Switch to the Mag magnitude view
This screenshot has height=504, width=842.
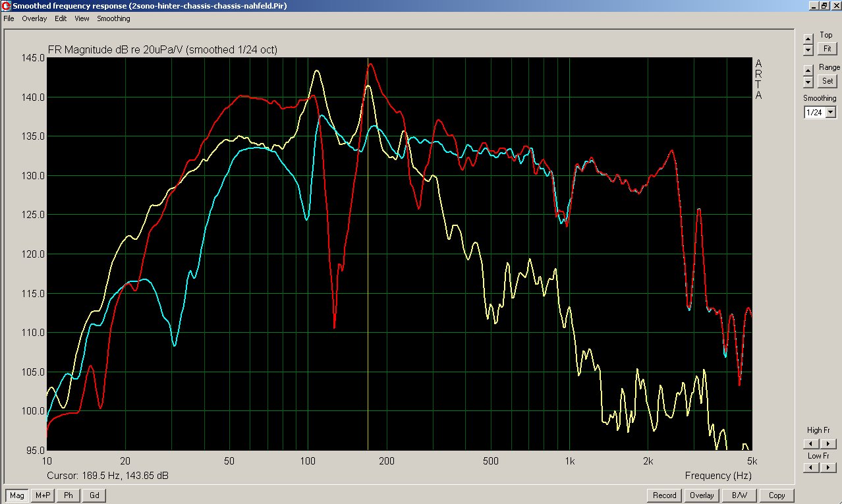coord(17,495)
